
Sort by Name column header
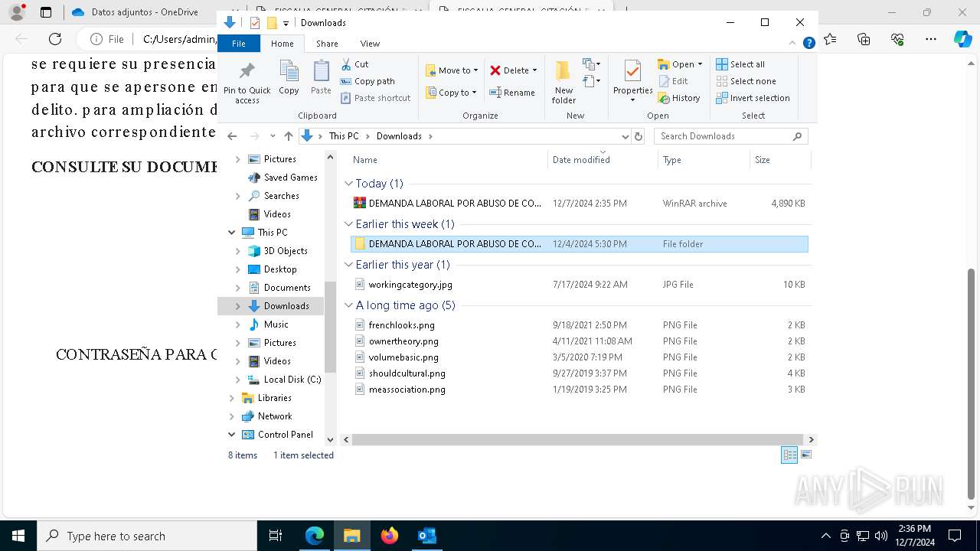(x=448, y=160)
